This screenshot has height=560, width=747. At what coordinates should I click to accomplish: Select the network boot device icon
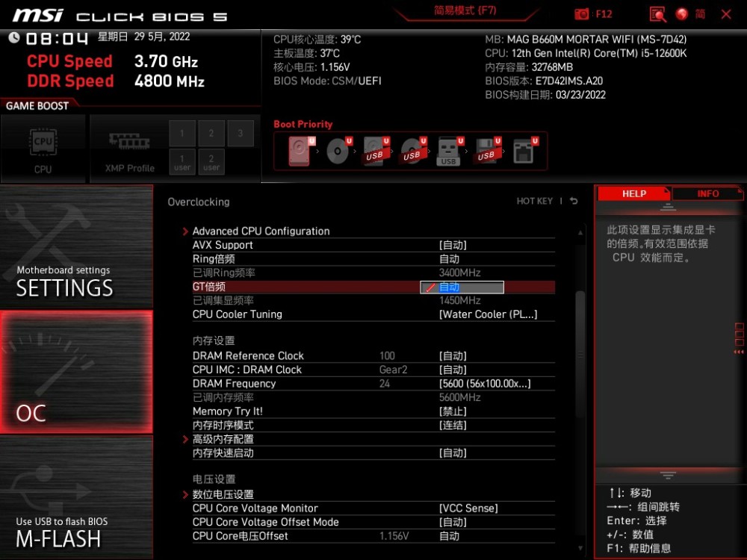(524, 152)
